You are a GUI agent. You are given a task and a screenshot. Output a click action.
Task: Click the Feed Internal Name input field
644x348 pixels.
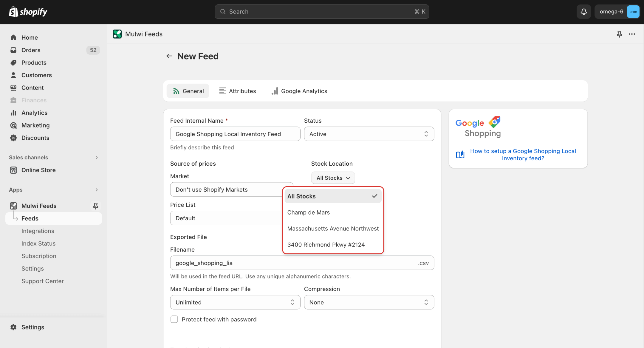tap(235, 134)
